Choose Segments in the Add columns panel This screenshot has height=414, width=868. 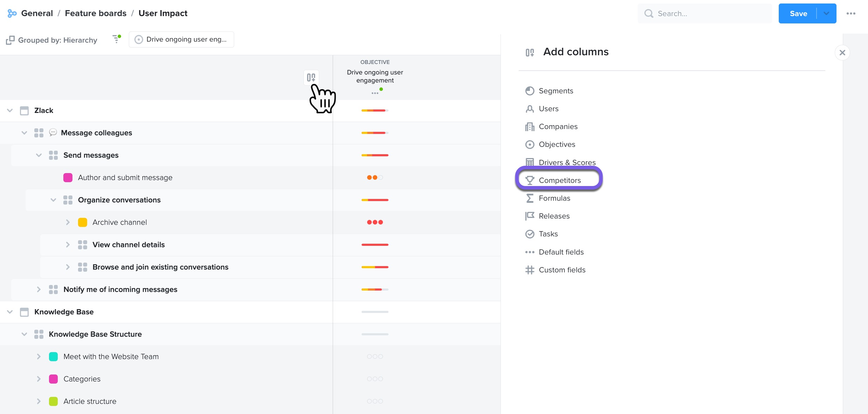(x=556, y=91)
